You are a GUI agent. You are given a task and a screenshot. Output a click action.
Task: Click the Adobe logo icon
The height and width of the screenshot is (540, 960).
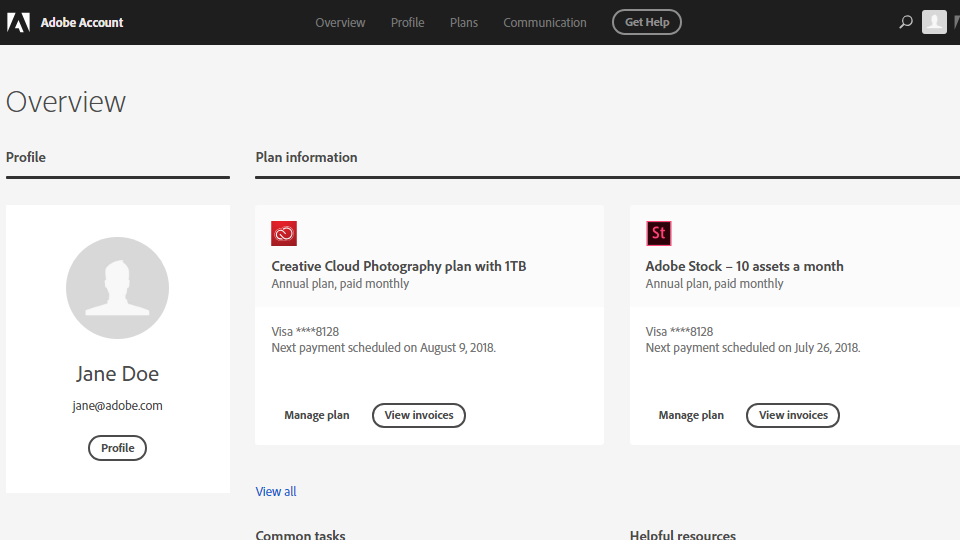(x=18, y=22)
